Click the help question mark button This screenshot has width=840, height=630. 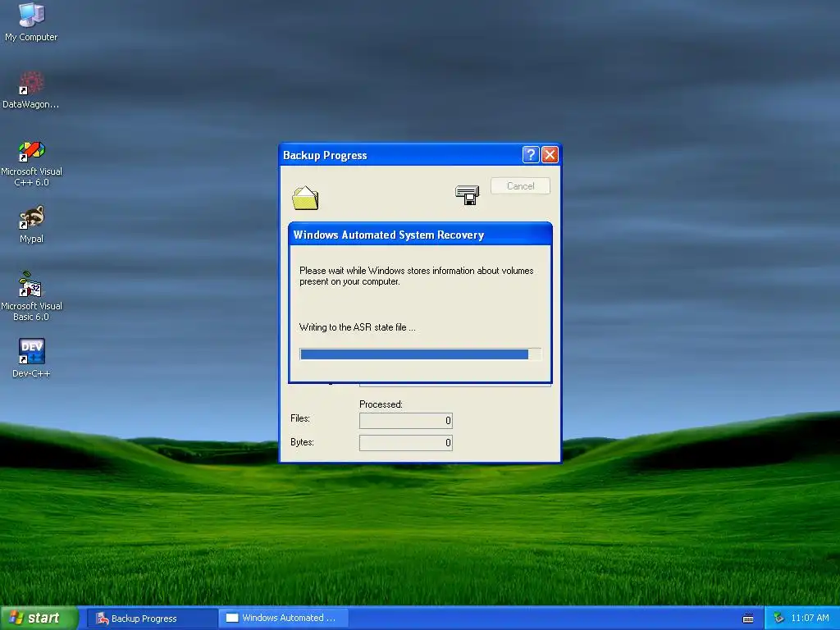[x=531, y=155]
